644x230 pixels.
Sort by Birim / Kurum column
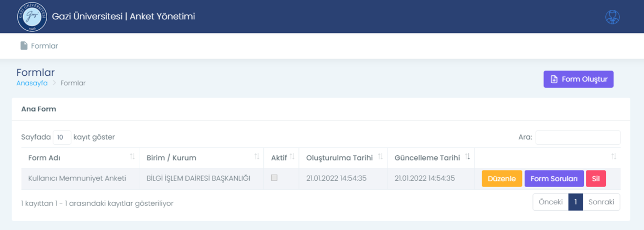201,157
